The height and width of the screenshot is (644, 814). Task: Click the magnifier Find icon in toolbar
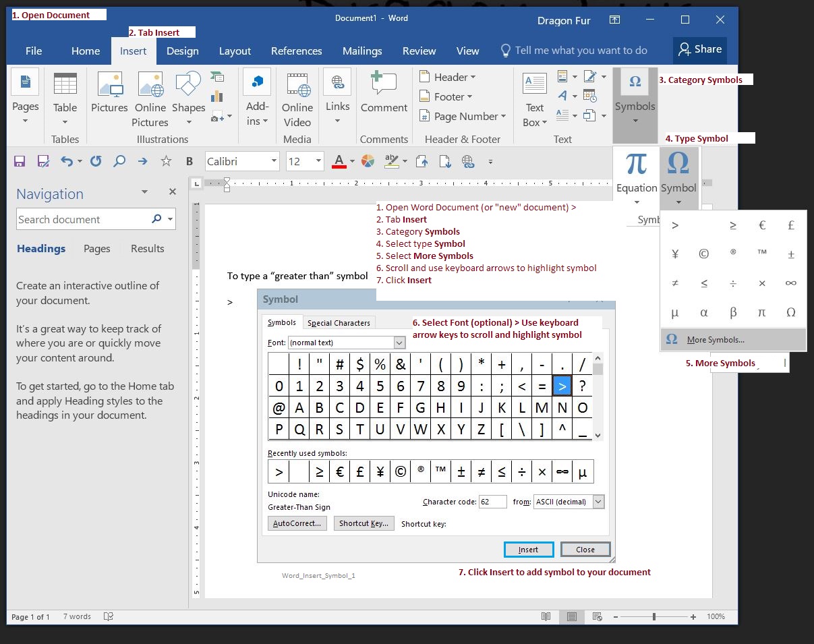119,161
